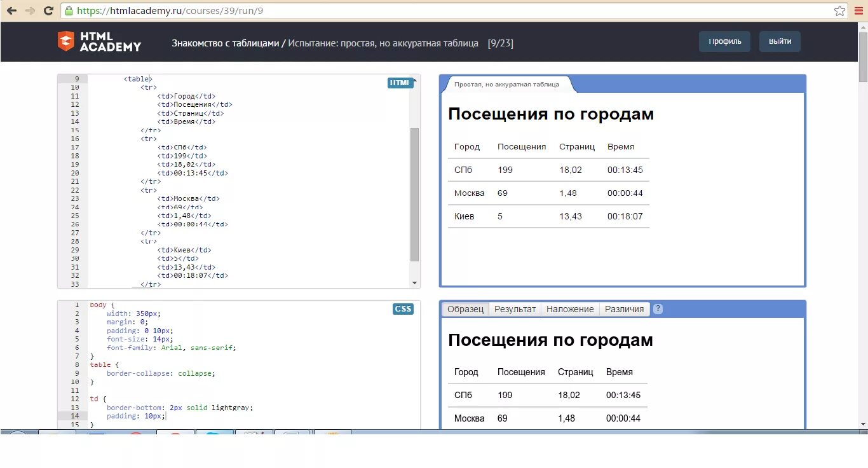Click CSS line font-family: Arial, sans-serif
Screen dimensions: 868x468
[172, 348]
